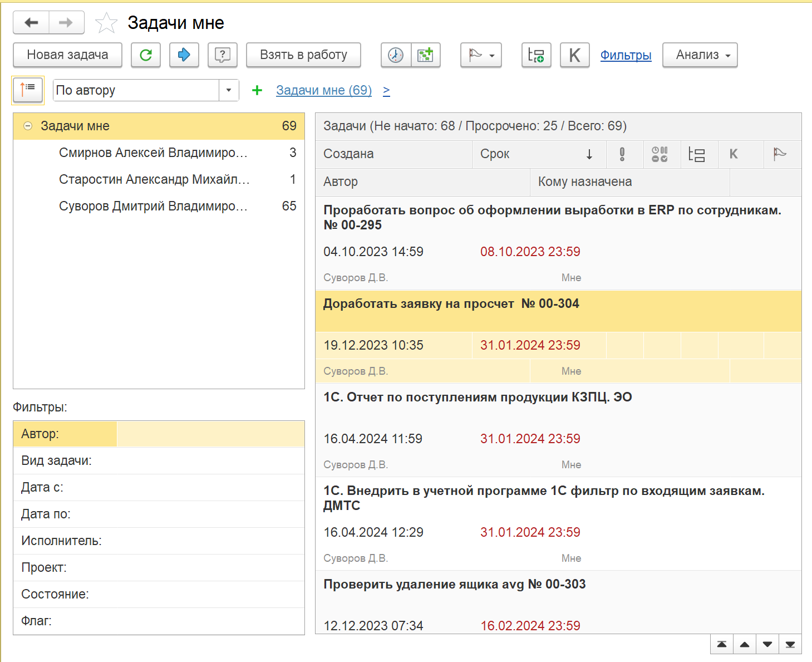This screenshot has height=662, width=812.
Task: Click the green refresh icon button
Action: pos(146,55)
